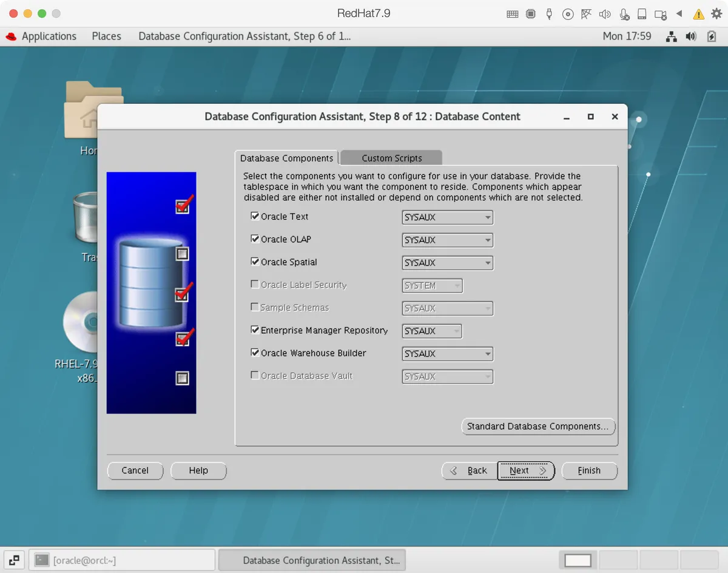Uncheck the Oracle Text component
The width and height of the screenshot is (728, 573).
[255, 216]
